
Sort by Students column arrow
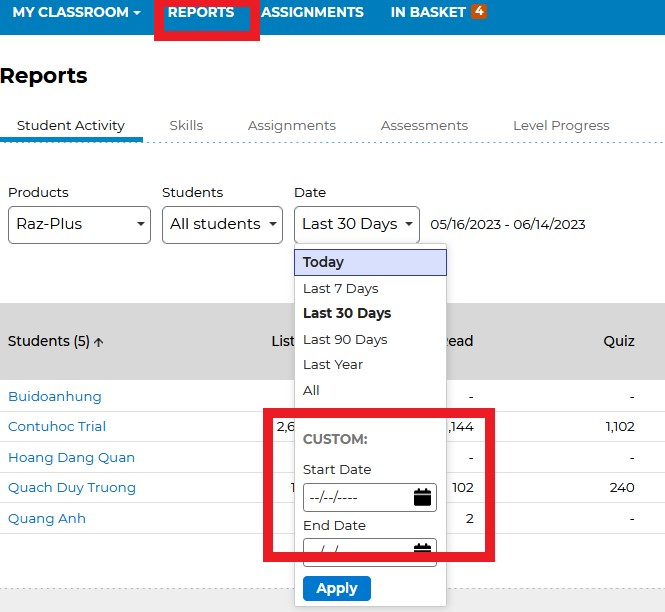click(99, 342)
